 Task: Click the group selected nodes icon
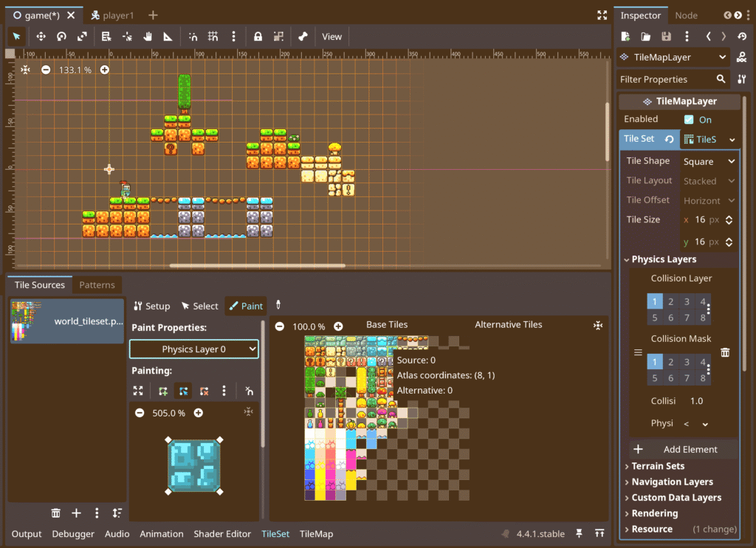pos(278,37)
